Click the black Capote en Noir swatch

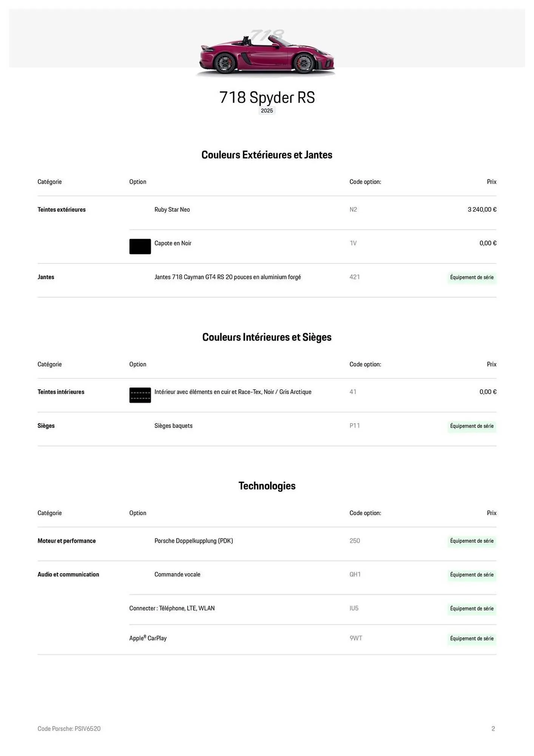[140, 246]
